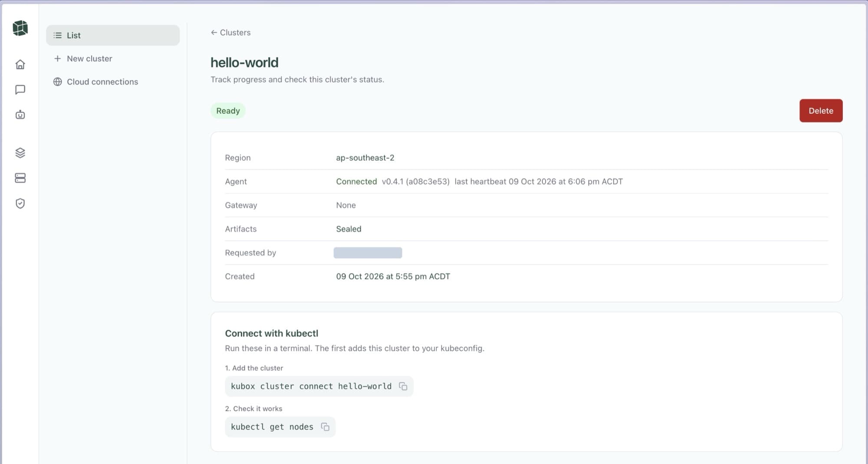This screenshot has height=464, width=868.
Task: Click the agent version v0.4.1 (a08c3e53)
Action: click(416, 181)
